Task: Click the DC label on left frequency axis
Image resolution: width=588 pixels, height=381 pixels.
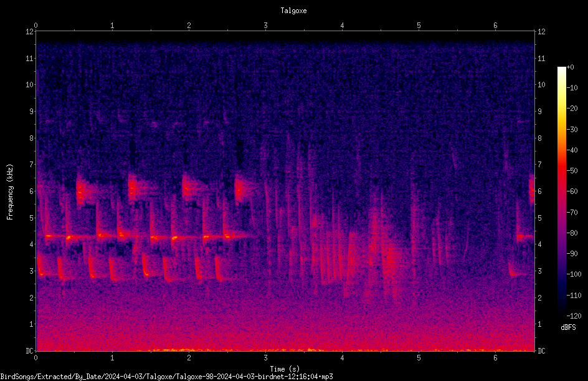Action: point(30,350)
